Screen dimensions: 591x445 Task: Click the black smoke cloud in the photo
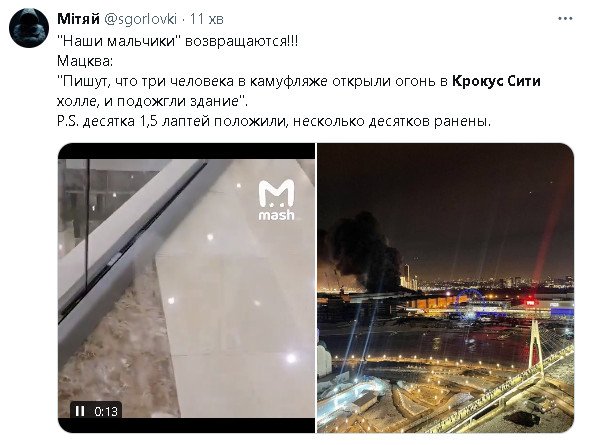362,251
